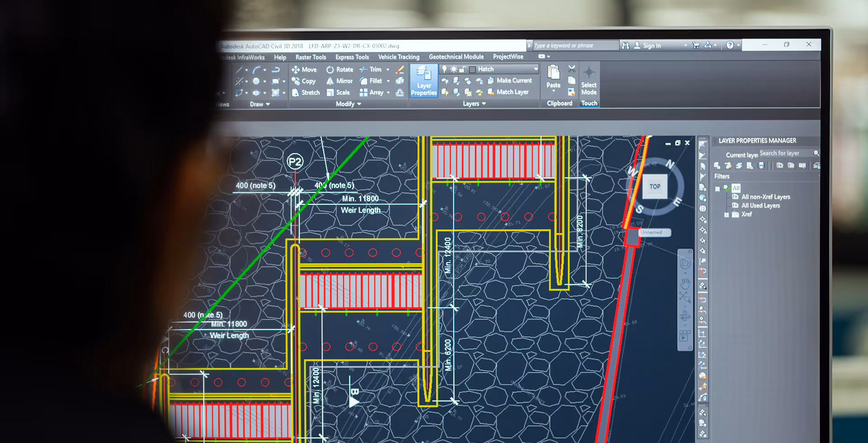Click the search binoculars icon
868x443 pixels.
pyautogui.click(x=625, y=45)
